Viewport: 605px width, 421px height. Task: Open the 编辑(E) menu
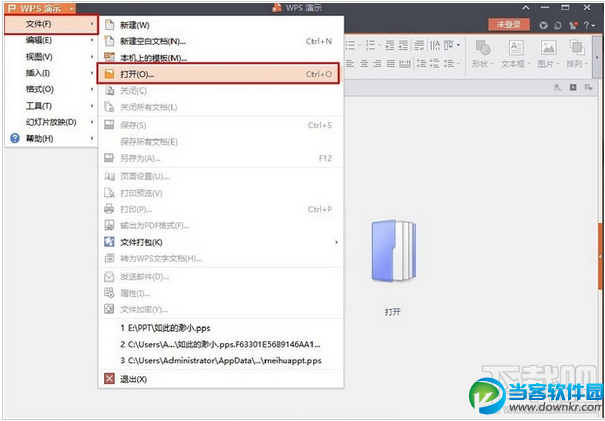(51, 40)
